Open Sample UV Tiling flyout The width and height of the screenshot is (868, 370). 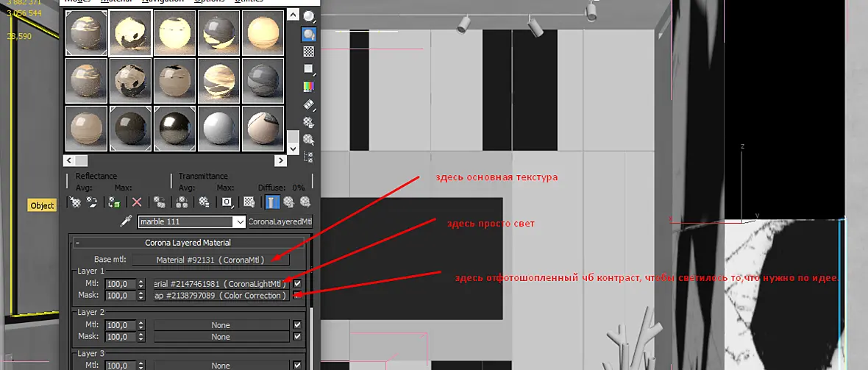click(309, 69)
